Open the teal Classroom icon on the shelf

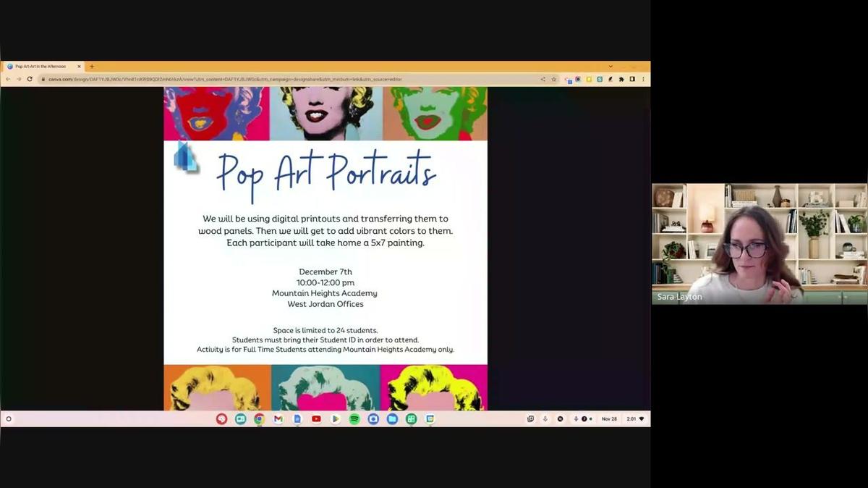[240, 418]
